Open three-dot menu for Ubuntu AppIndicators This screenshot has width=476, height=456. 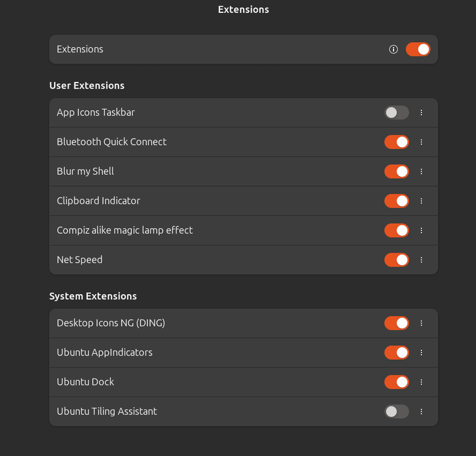tap(421, 352)
